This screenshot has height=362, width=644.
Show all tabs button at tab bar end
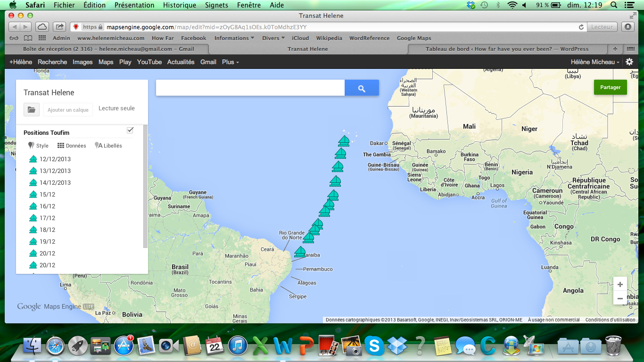(630, 49)
